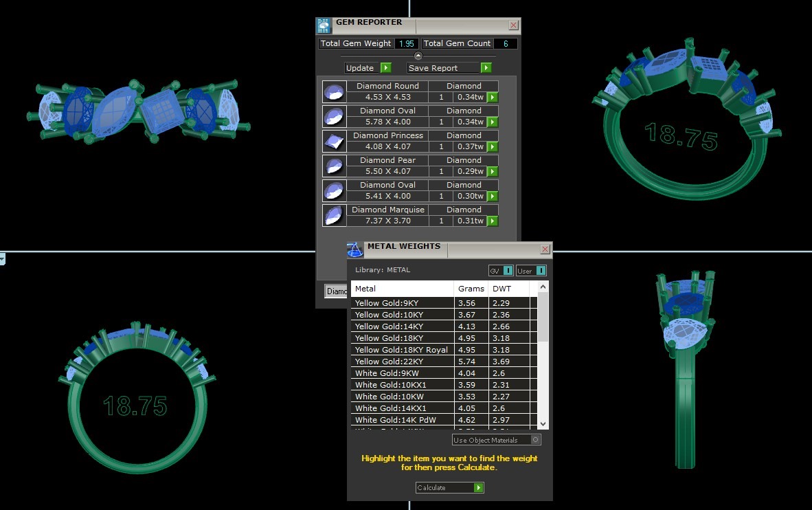Close the Metal Weights panel
This screenshot has width=812, height=510.
point(545,249)
